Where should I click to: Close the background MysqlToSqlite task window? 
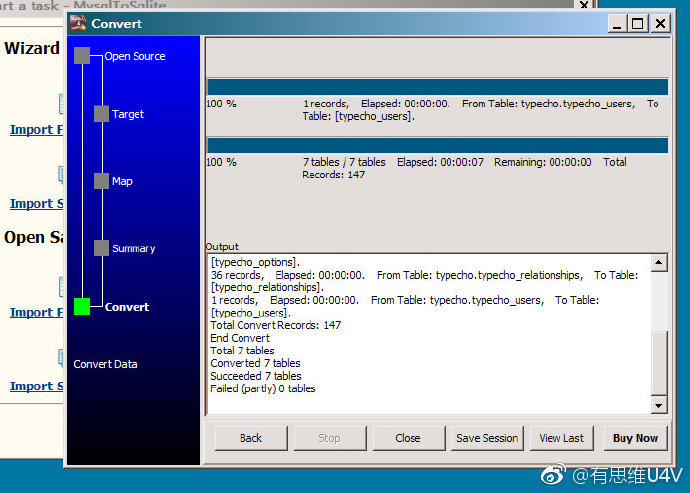584,4
